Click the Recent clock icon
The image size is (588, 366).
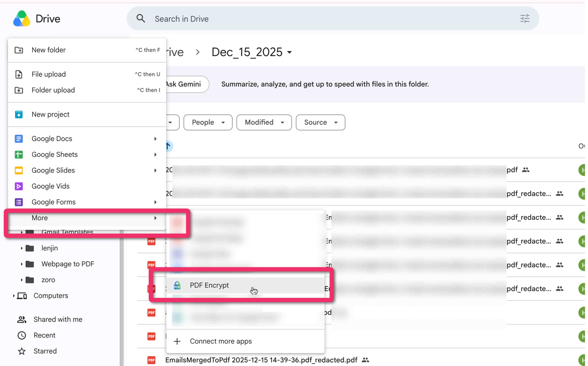tap(22, 336)
